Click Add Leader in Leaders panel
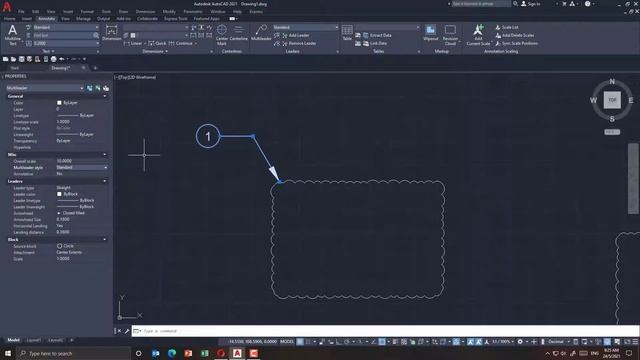Viewport: 640px width, 360px height. click(296, 36)
